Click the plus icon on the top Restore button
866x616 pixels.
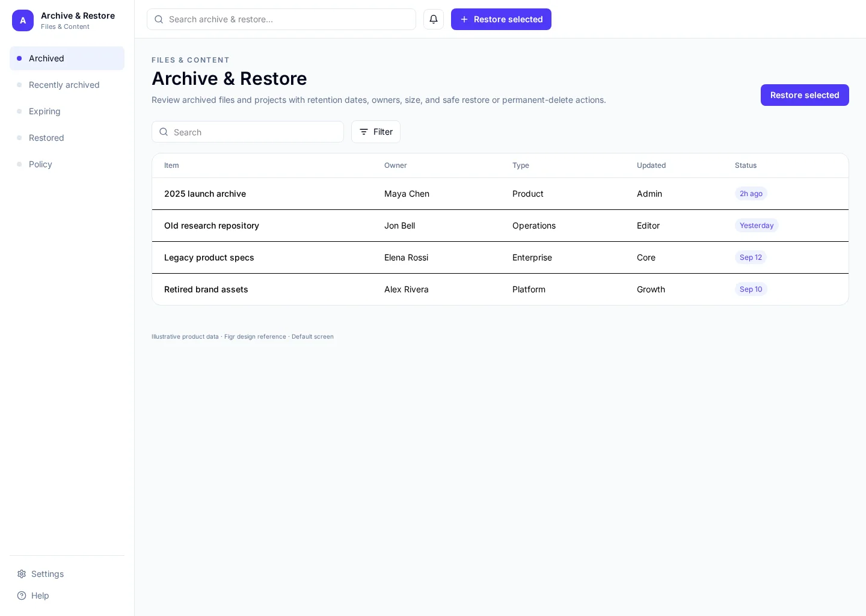[464, 19]
